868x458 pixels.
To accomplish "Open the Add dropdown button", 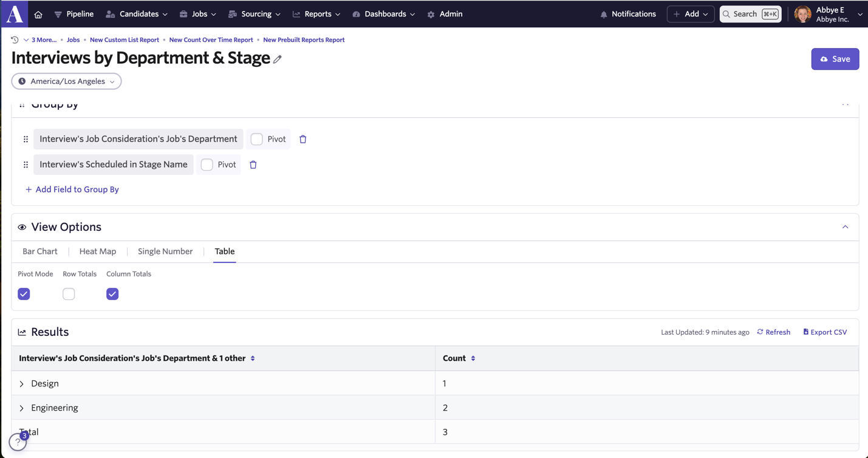I will pyautogui.click(x=691, y=14).
